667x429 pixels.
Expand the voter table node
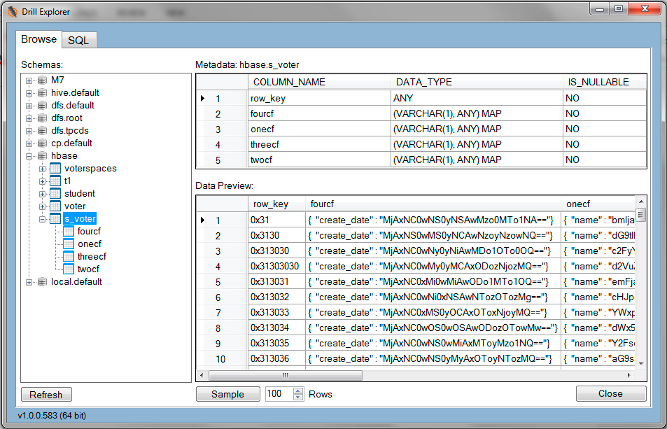[43, 207]
